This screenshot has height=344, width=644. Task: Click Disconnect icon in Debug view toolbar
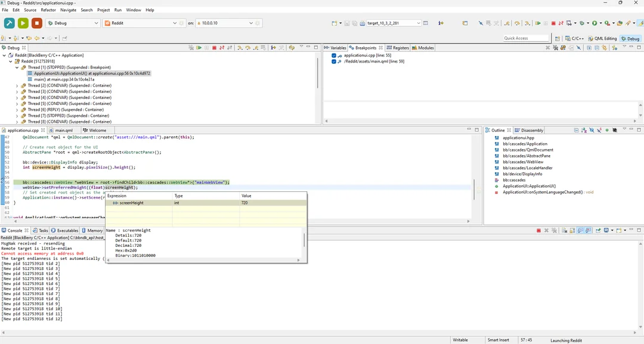222,48
